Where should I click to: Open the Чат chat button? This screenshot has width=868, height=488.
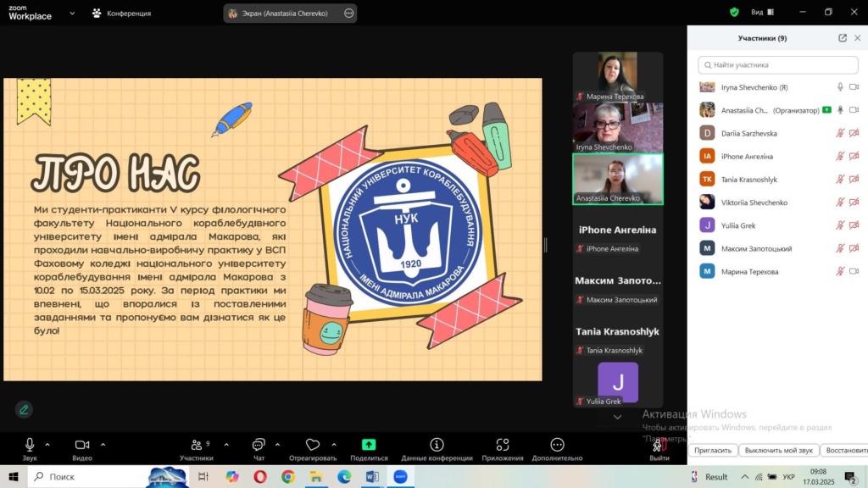point(259,449)
